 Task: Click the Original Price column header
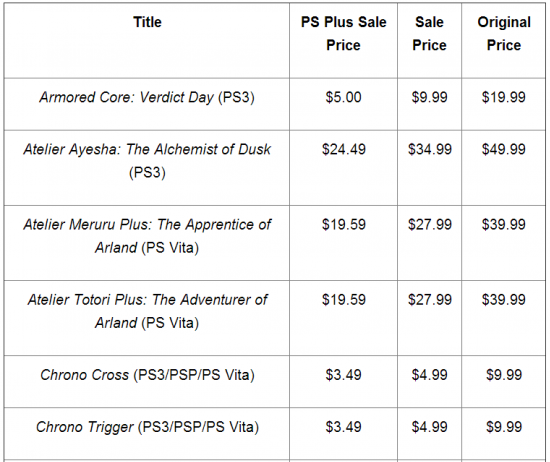[504, 34]
